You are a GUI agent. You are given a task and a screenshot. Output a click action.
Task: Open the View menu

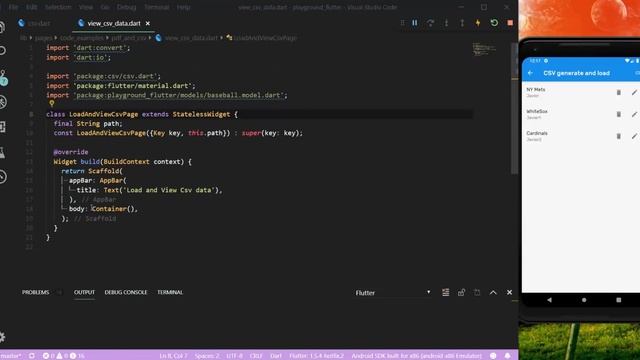[x=86, y=7]
